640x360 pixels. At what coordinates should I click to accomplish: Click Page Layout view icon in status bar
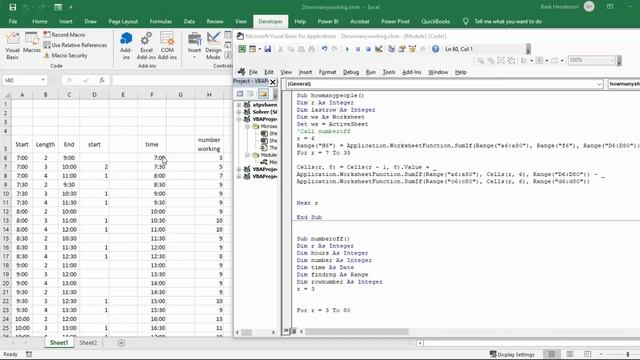pos(570,354)
